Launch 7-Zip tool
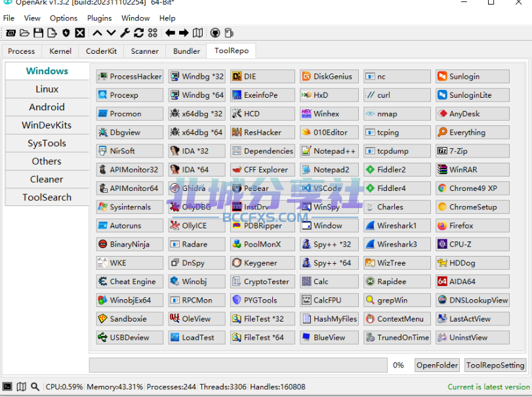This screenshot has height=397, width=532. click(472, 151)
